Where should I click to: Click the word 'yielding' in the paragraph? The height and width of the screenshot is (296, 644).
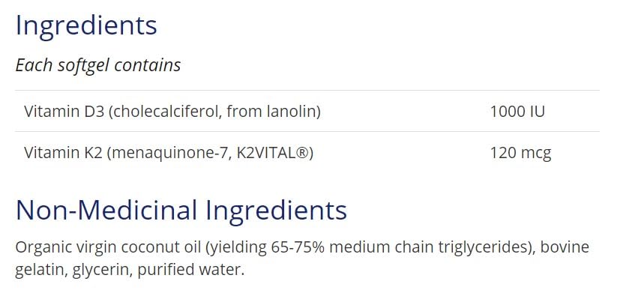[238, 248]
